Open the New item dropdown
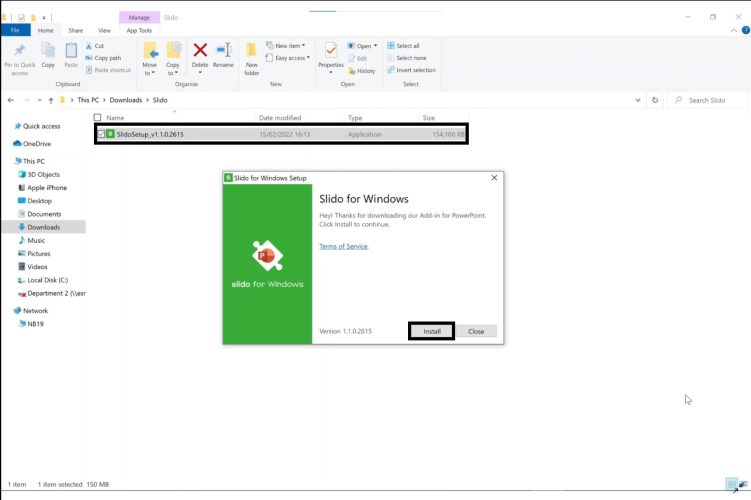 coord(285,45)
